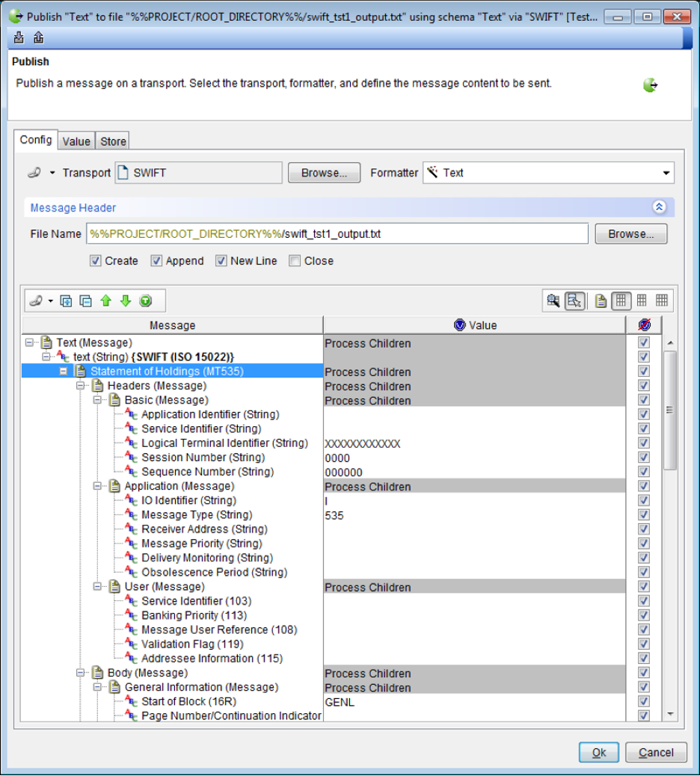Click the scroll down arrow of message tree

click(x=670, y=714)
